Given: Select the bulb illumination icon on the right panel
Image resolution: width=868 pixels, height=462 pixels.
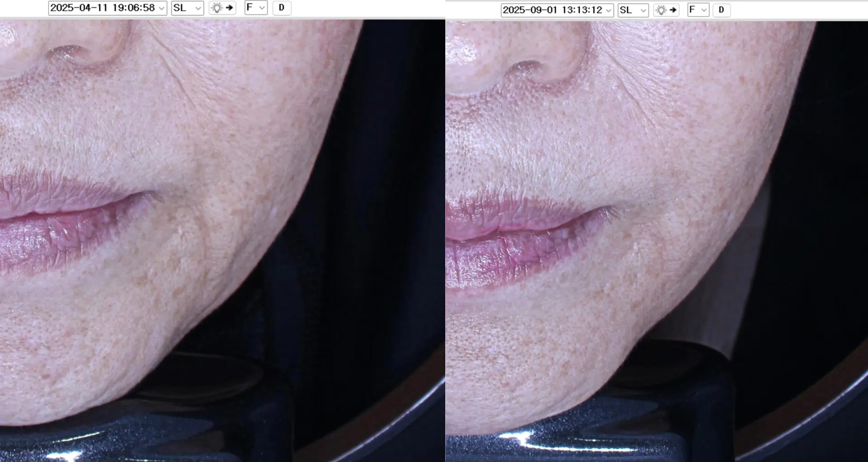Looking at the screenshot, I should pyautogui.click(x=661, y=10).
